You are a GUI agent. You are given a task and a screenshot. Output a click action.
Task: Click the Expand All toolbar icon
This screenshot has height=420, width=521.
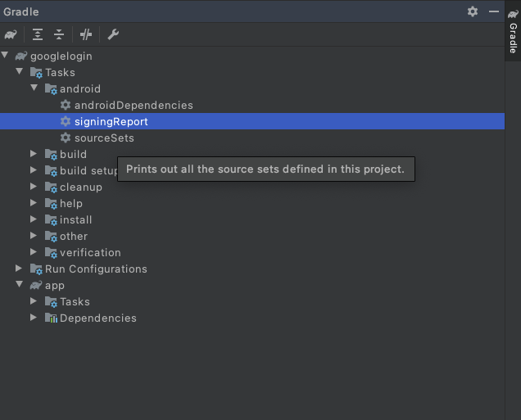point(38,34)
